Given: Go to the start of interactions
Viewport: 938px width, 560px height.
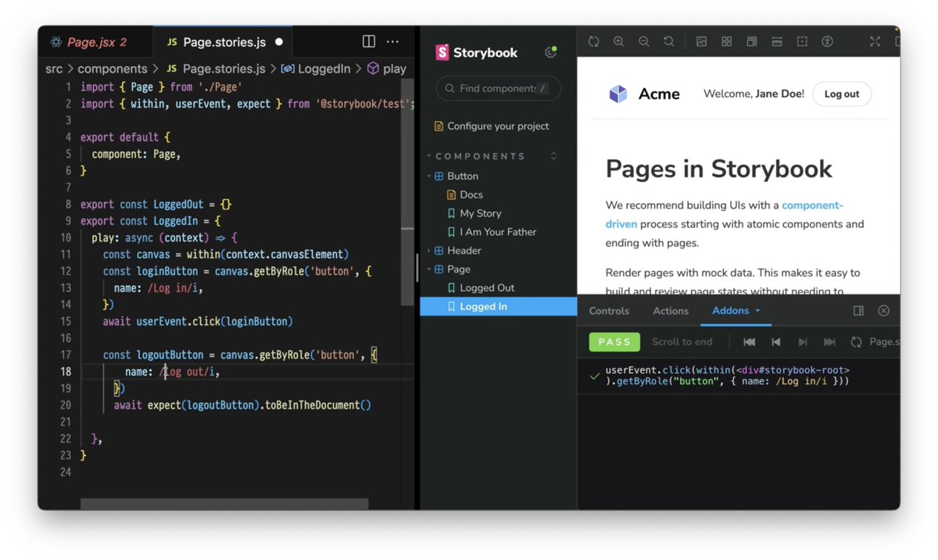Looking at the screenshot, I should coord(749,342).
